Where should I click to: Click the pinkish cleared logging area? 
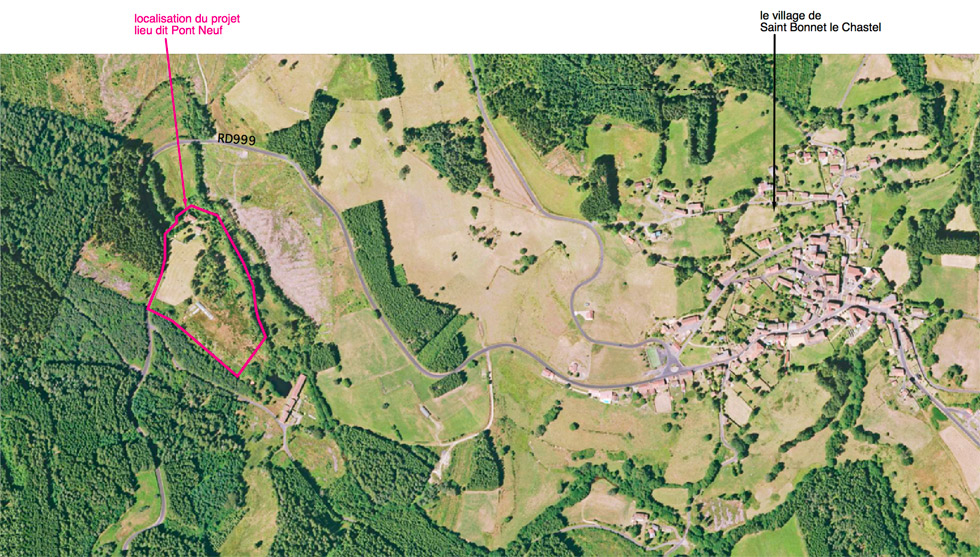click(x=280, y=256)
